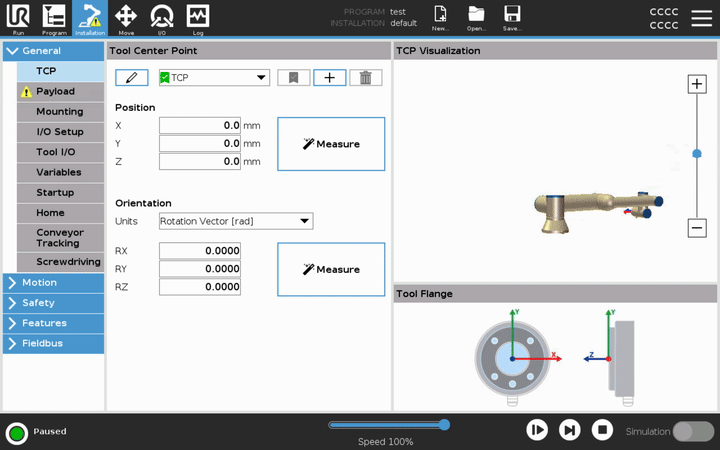Select Screwdriving in the sidebar
Image resolution: width=720 pixels, height=450 pixels.
coord(60,262)
